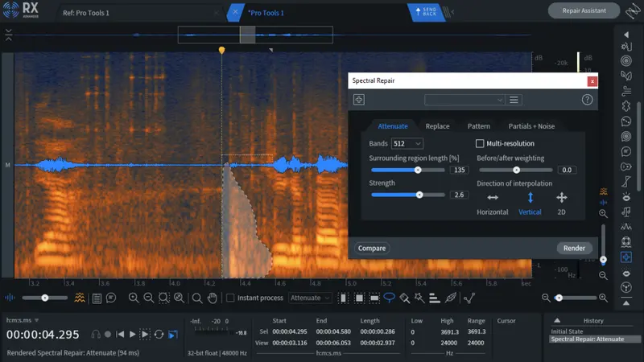The width and height of the screenshot is (644, 362).
Task: Expand the History panel arrow
Action: (557, 320)
